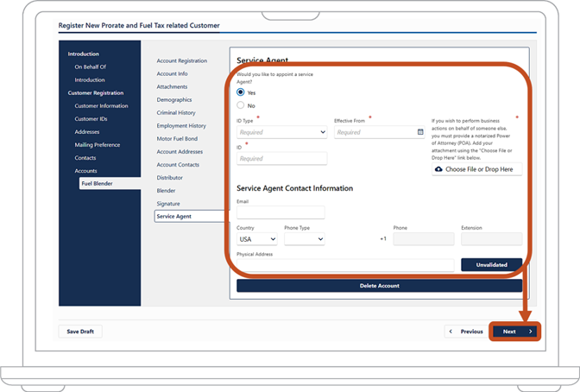Open Mailing Preference in sidebar
Image resolution: width=580 pixels, height=392 pixels.
click(98, 145)
